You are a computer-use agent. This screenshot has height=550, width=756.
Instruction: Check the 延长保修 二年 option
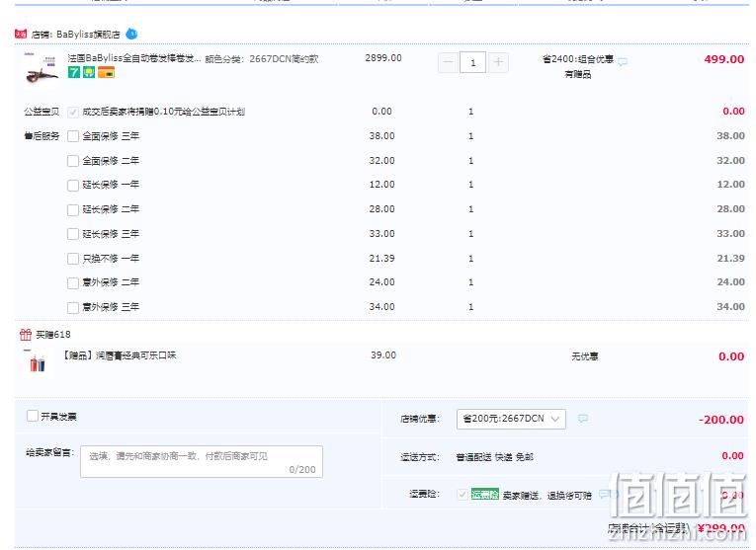[73, 210]
